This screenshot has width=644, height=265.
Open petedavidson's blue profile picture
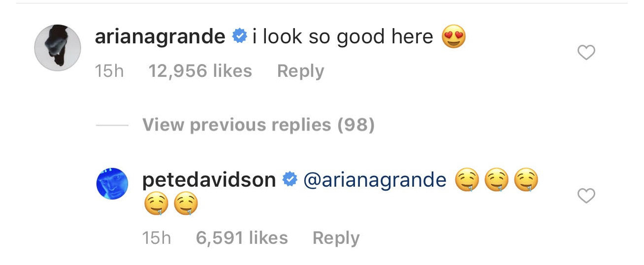coord(113,183)
